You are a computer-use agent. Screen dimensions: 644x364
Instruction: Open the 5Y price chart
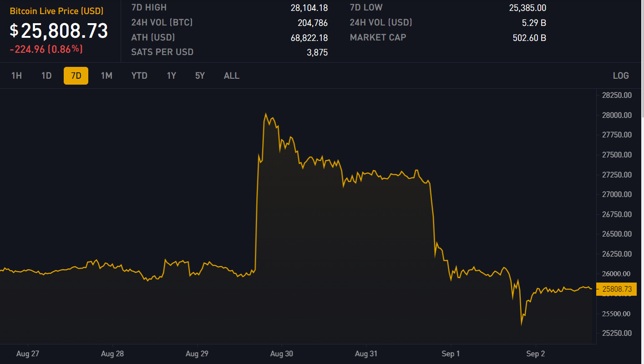pos(200,76)
